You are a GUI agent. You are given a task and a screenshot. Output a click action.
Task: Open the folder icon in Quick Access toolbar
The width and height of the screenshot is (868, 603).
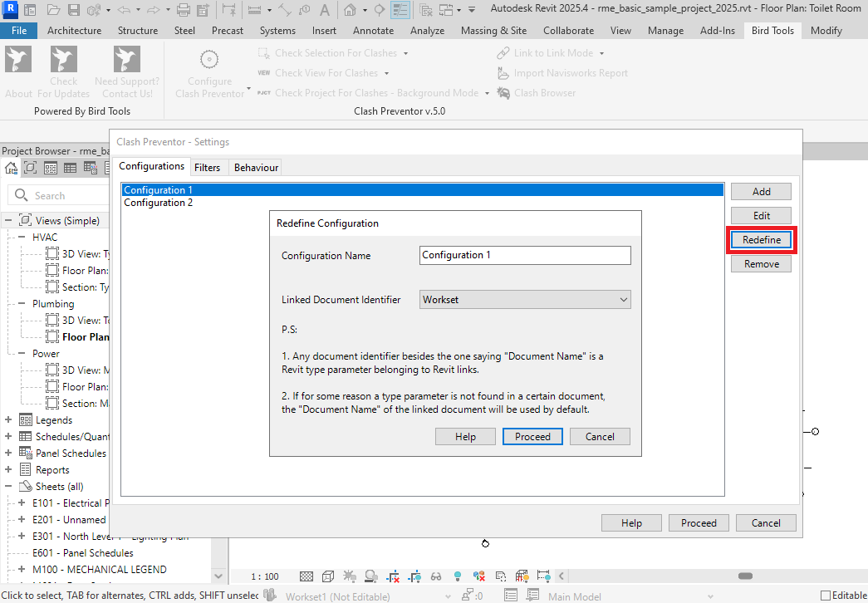tap(53, 9)
